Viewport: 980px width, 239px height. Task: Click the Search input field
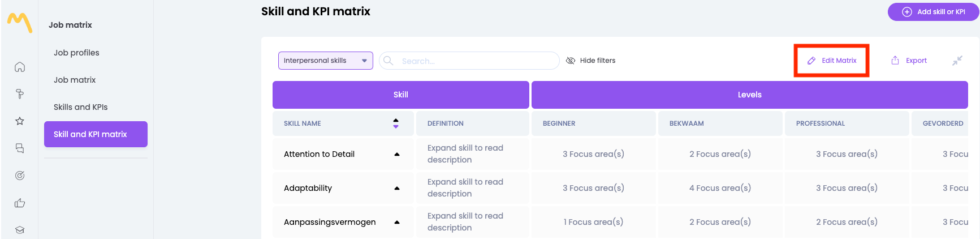coord(475,61)
